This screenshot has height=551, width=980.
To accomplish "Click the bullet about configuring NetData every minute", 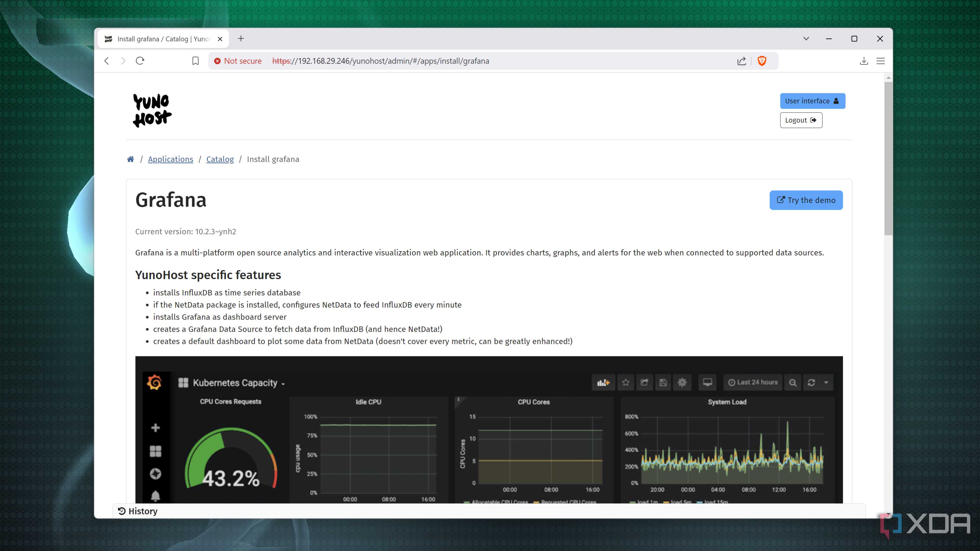I will (x=307, y=305).
